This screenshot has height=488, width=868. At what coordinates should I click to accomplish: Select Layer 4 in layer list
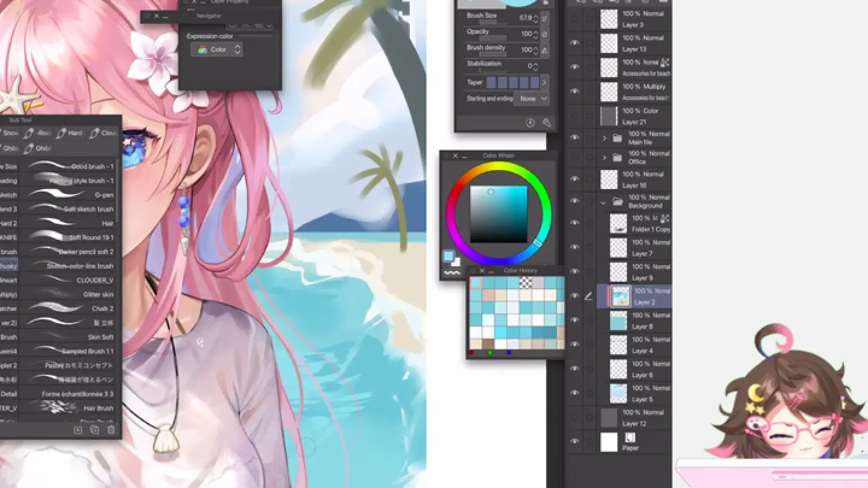click(x=634, y=345)
